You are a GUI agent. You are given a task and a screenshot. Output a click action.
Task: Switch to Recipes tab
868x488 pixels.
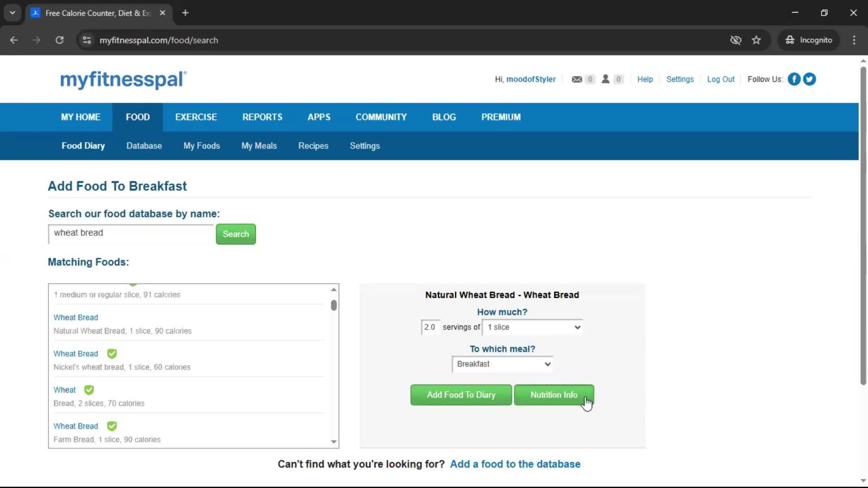pos(313,146)
